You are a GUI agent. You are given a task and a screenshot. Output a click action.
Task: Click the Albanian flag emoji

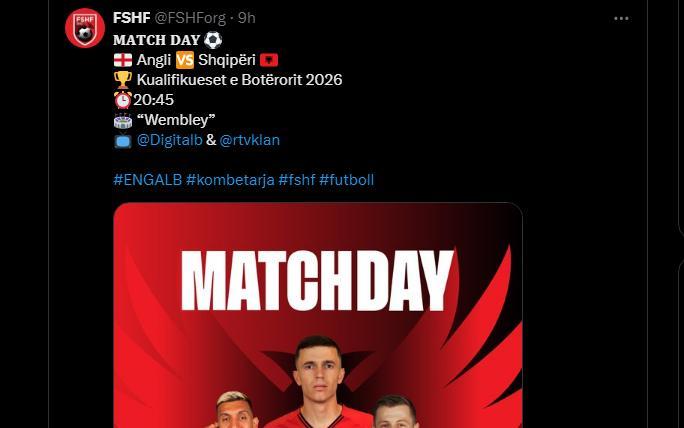pos(269,60)
